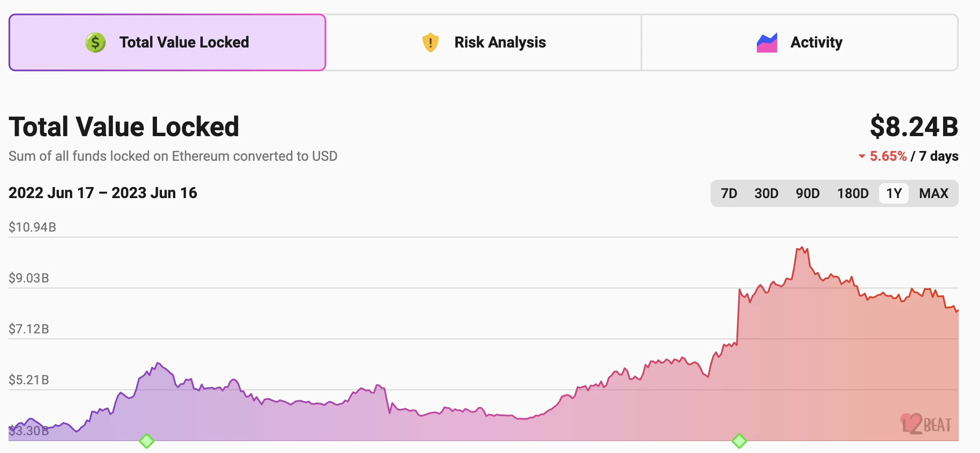
Task: Select the 7D time range
Action: click(729, 193)
